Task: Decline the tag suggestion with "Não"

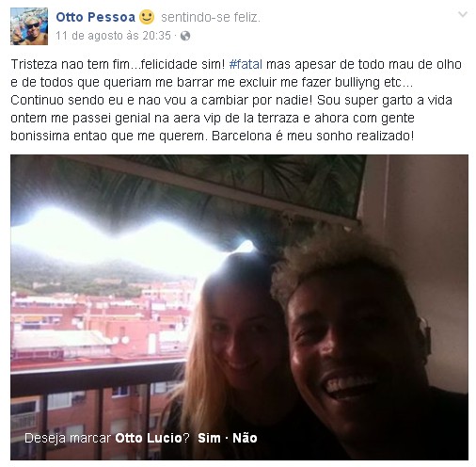Action: (x=245, y=438)
